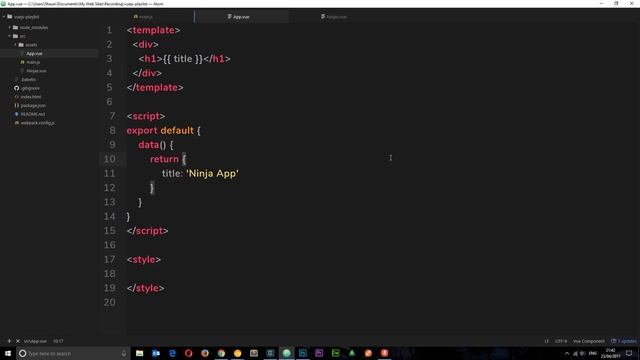The image size is (640, 360).
Task: Click the 1 update status link
Action: 624,341
